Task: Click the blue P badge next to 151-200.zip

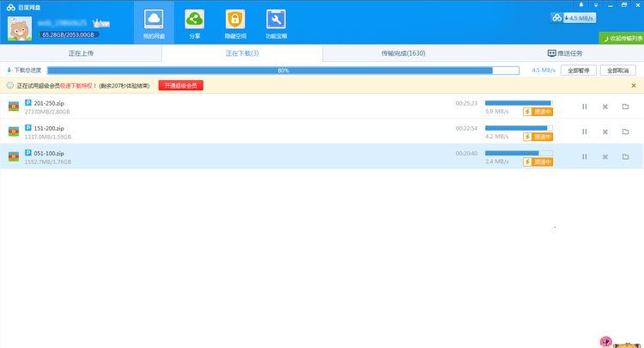Action: pos(28,128)
